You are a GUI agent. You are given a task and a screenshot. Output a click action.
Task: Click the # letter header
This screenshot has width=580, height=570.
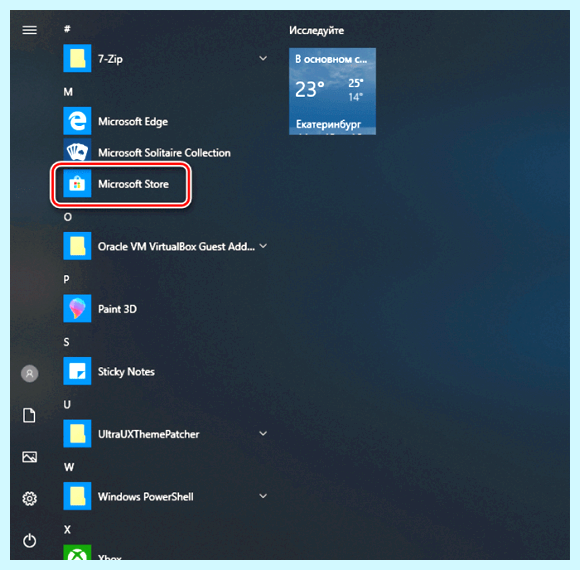click(67, 29)
